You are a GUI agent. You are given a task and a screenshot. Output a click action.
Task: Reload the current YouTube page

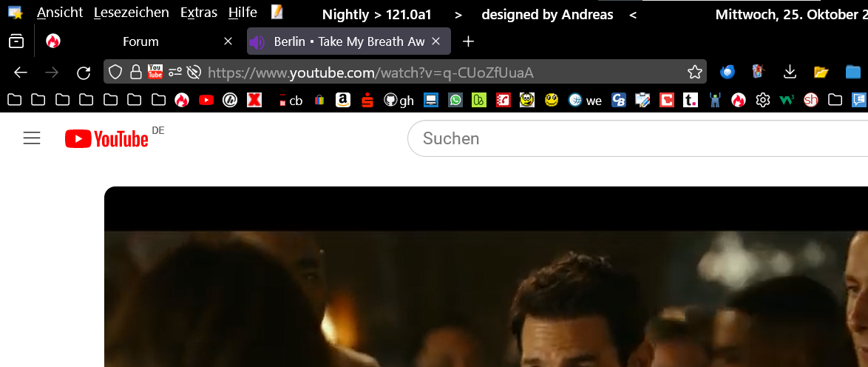pyautogui.click(x=84, y=72)
